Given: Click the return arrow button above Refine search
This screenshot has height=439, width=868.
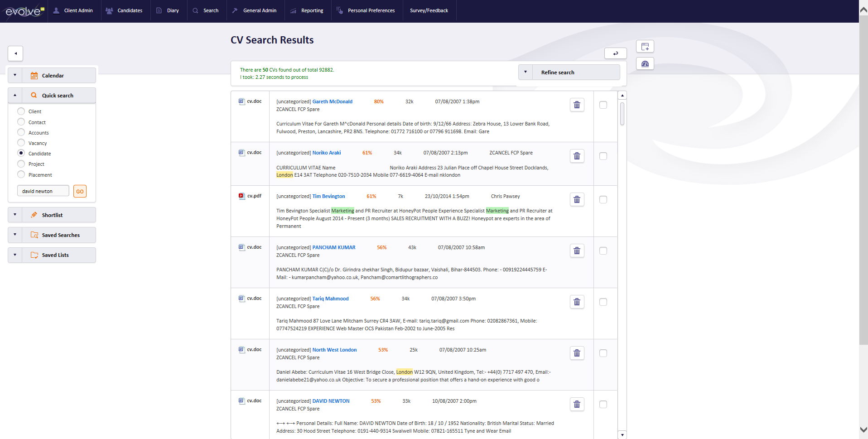Looking at the screenshot, I should tap(615, 53).
